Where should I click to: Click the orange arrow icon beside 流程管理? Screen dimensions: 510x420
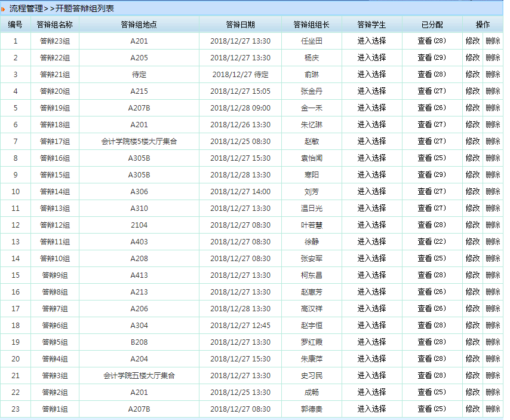coord(4,9)
